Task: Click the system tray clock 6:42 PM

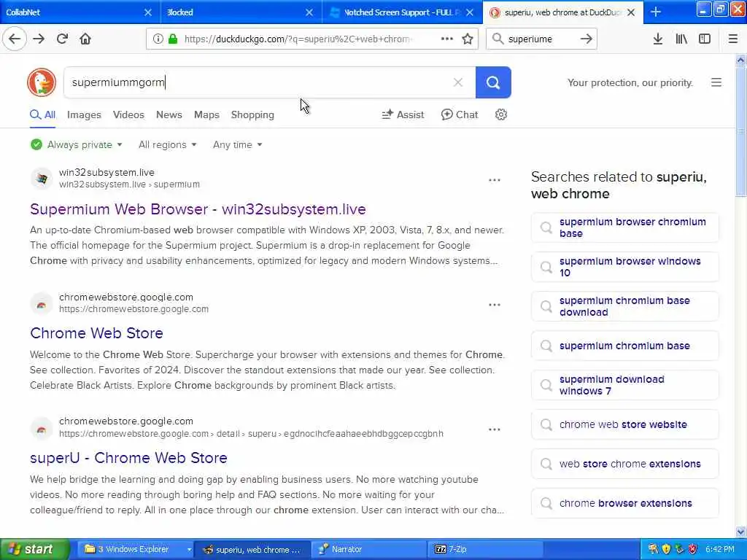Action: coord(720,550)
